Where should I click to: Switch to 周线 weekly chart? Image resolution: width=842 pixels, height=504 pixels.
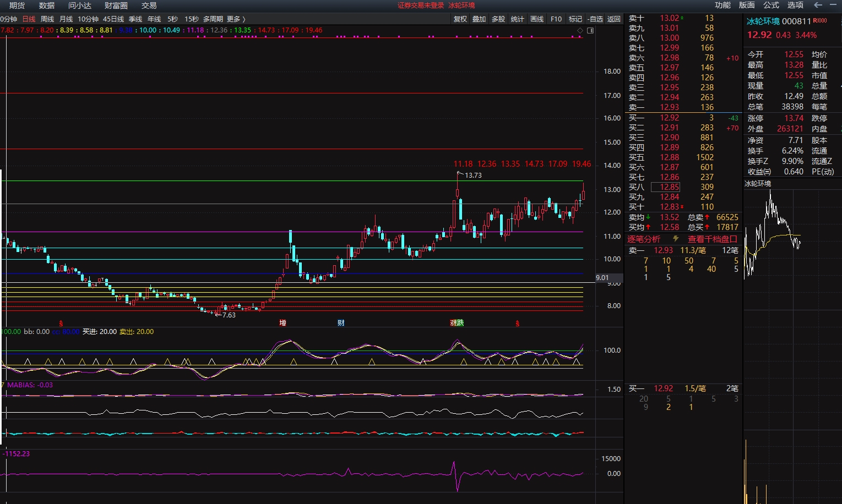47,19
